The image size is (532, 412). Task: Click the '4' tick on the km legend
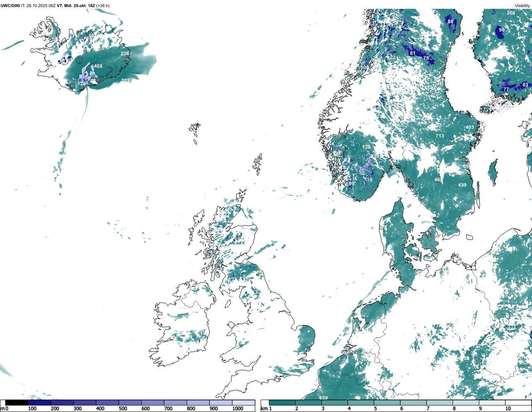click(349, 409)
